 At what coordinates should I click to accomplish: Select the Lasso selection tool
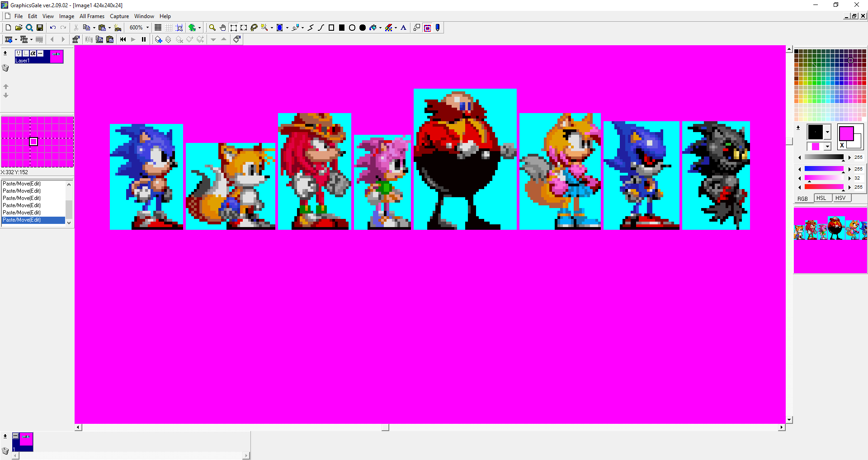[x=254, y=28]
